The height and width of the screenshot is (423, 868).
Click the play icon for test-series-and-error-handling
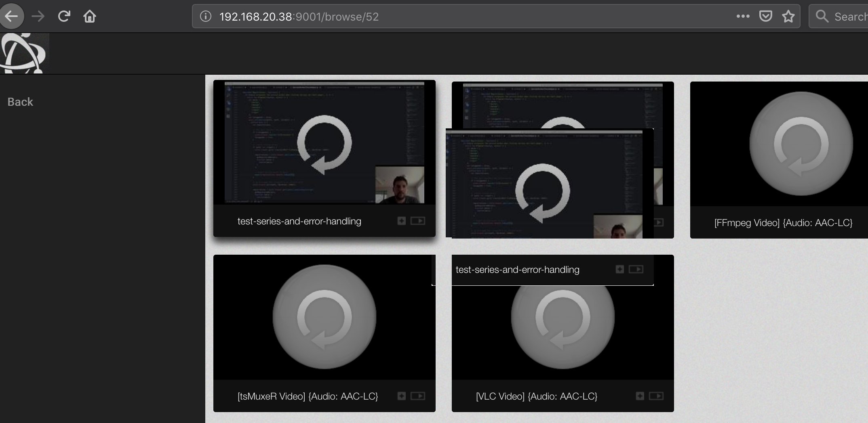click(418, 221)
